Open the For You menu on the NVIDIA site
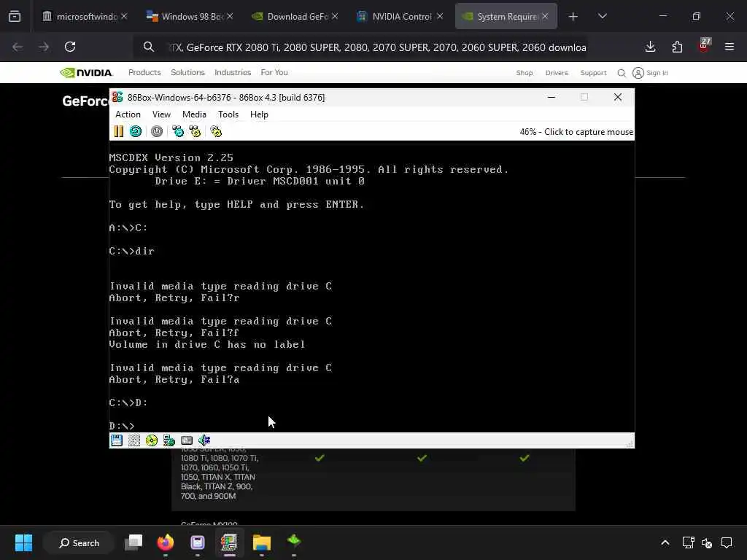This screenshot has height=560, width=747. (274, 72)
